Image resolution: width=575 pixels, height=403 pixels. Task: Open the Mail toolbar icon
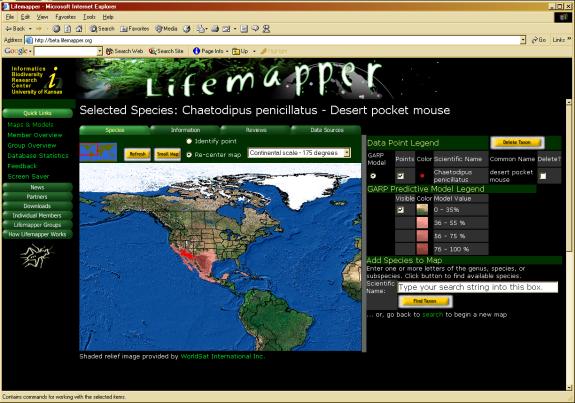tap(200, 29)
